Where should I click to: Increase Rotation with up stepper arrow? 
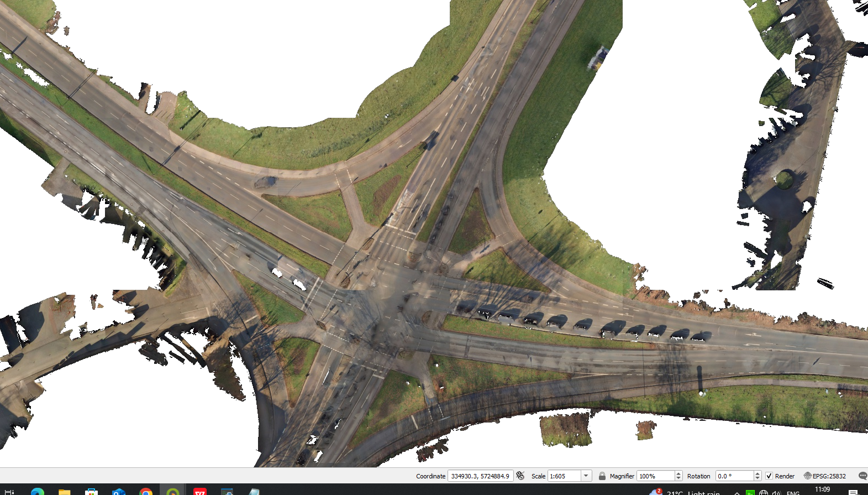757,473
